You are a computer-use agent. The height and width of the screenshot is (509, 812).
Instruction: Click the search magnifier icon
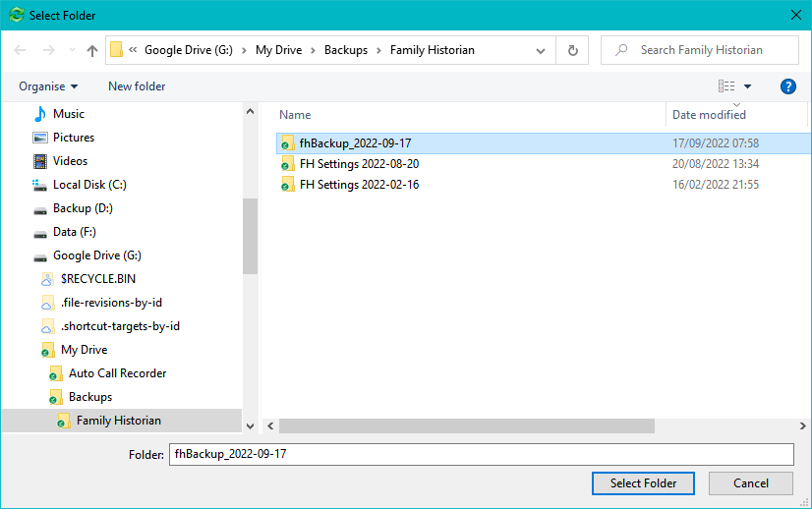click(x=621, y=50)
